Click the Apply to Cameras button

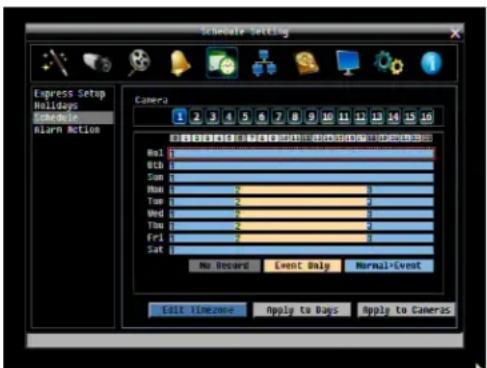pyautogui.click(x=406, y=310)
